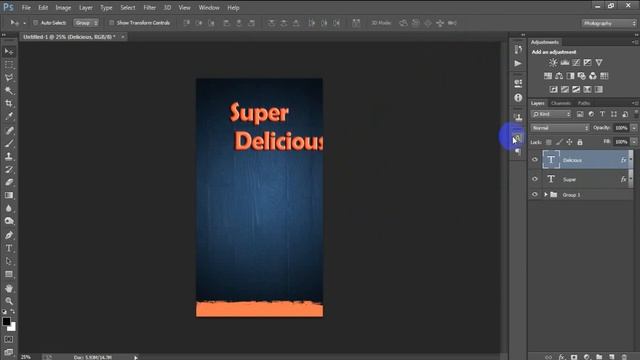Select the Path Selection tool
The image size is (640, 360).
pos(9,261)
